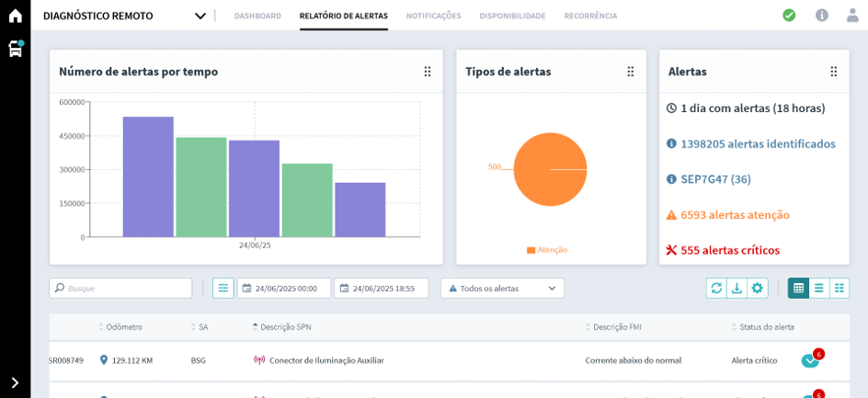This screenshot has width=868, height=398.
Task: Select the Relatório de Alertas tab
Action: click(x=344, y=16)
